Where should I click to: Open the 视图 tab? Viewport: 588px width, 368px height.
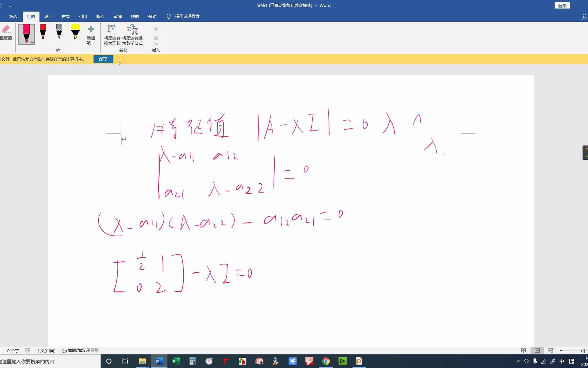135,16
